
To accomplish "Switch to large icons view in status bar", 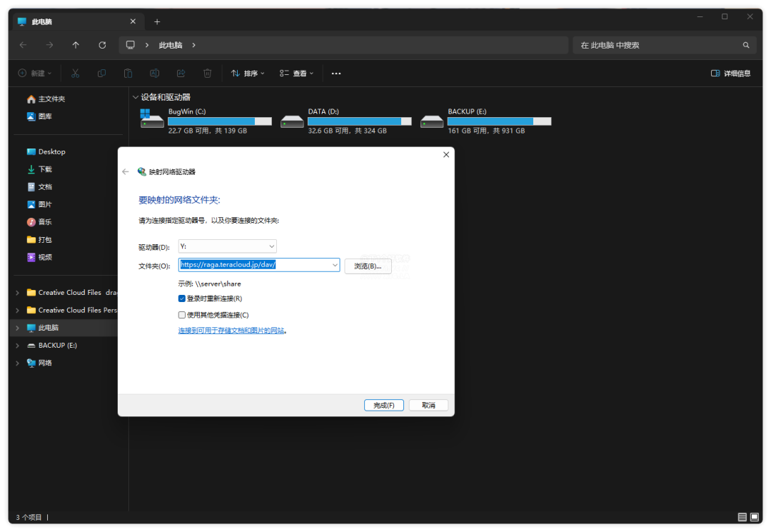I will pyautogui.click(x=755, y=517).
